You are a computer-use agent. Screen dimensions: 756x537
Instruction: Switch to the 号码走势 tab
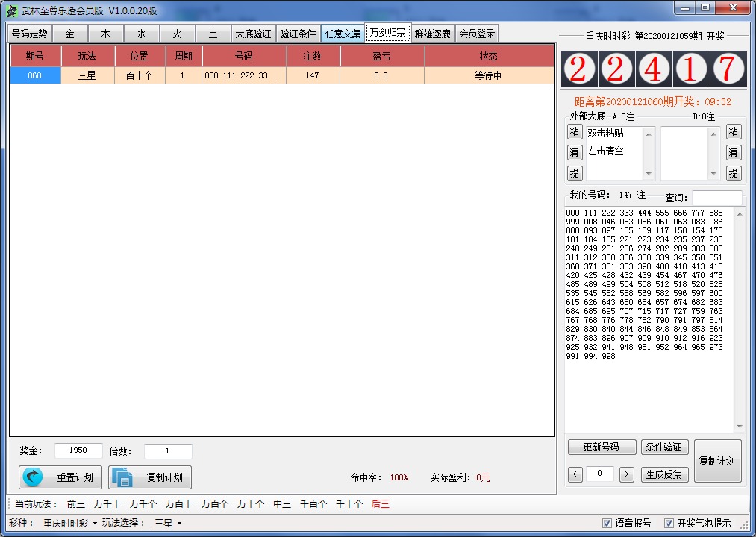pyautogui.click(x=31, y=33)
